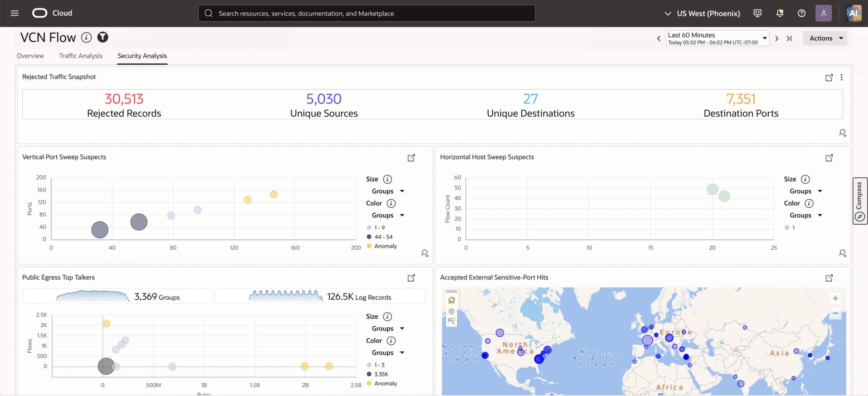Expand Color Groups dropdown in Vertical Port Sweep

[x=388, y=215]
